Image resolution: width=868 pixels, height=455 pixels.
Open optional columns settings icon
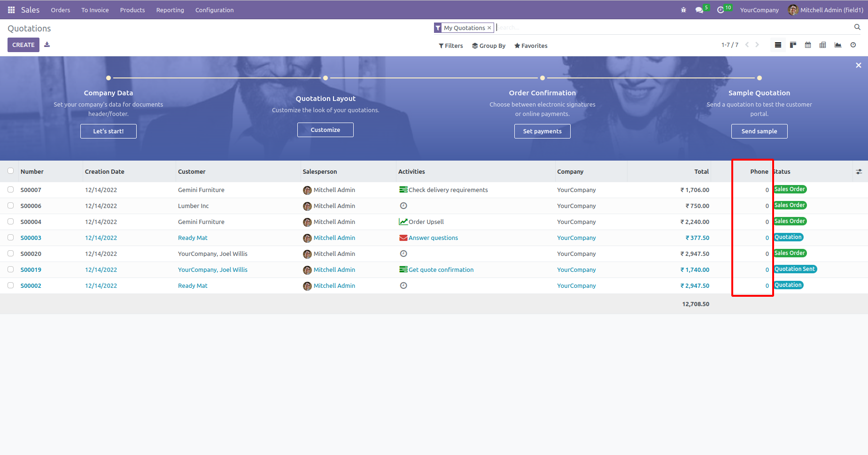[859, 172]
